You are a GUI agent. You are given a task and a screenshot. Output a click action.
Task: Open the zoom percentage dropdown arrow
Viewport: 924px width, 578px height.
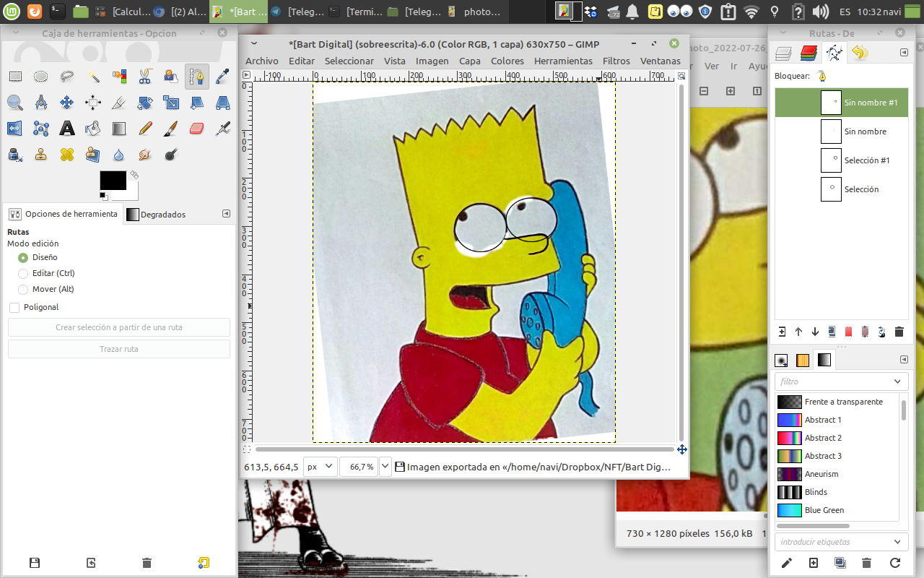pyautogui.click(x=385, y=467)
